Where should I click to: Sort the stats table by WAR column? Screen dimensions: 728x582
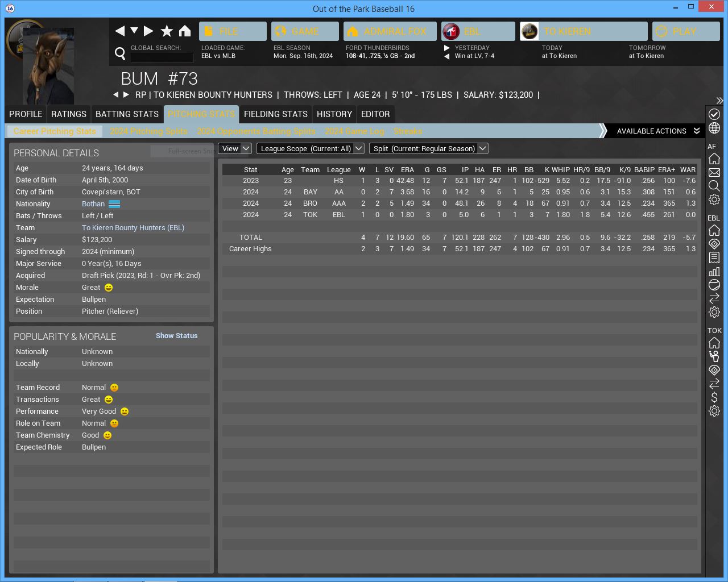pos(688,169)
